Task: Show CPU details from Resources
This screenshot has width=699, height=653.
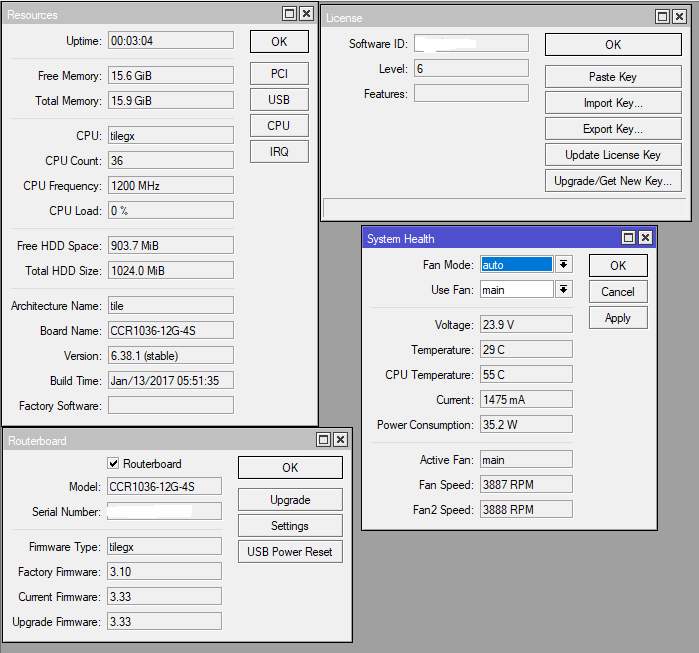Action: click(279, 125)
